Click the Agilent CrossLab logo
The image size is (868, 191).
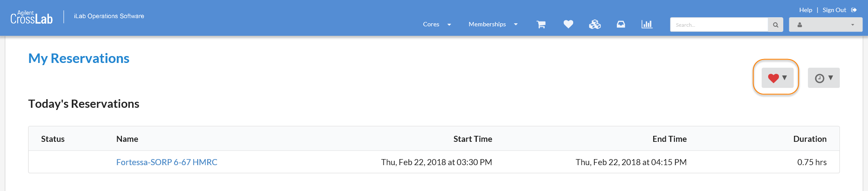coord(32,18)
